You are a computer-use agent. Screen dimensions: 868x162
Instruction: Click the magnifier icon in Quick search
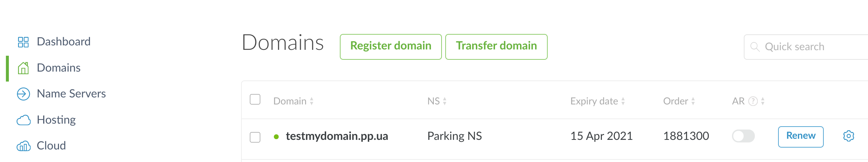[755, 47]
